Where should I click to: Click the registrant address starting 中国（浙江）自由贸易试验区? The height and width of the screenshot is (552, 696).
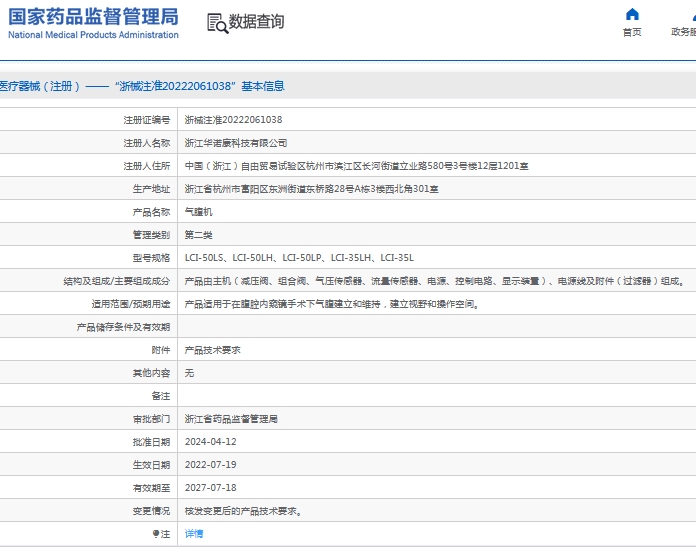coord(356,166)
